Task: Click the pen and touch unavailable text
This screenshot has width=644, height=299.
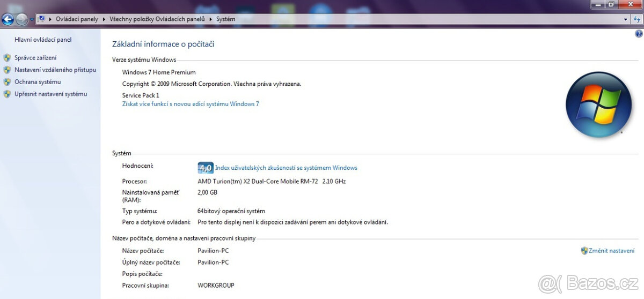Action: point(292,222)
